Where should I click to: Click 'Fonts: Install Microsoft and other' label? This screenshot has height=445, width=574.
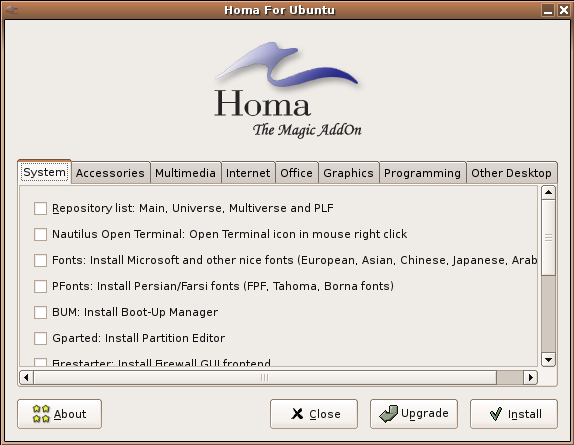(x=295, y=260)
